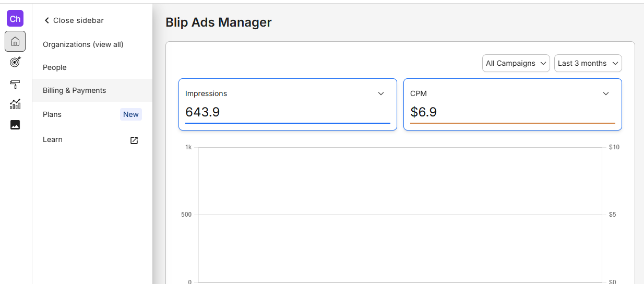Viewport: 644px width, 284px height.
Task: Click the back chevron next to Close sidebar
Action: tap(46, 20)
